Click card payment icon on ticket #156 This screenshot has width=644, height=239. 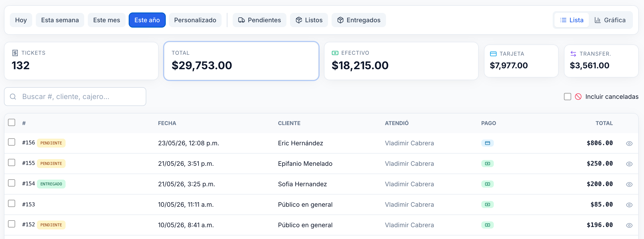[487, 143]
